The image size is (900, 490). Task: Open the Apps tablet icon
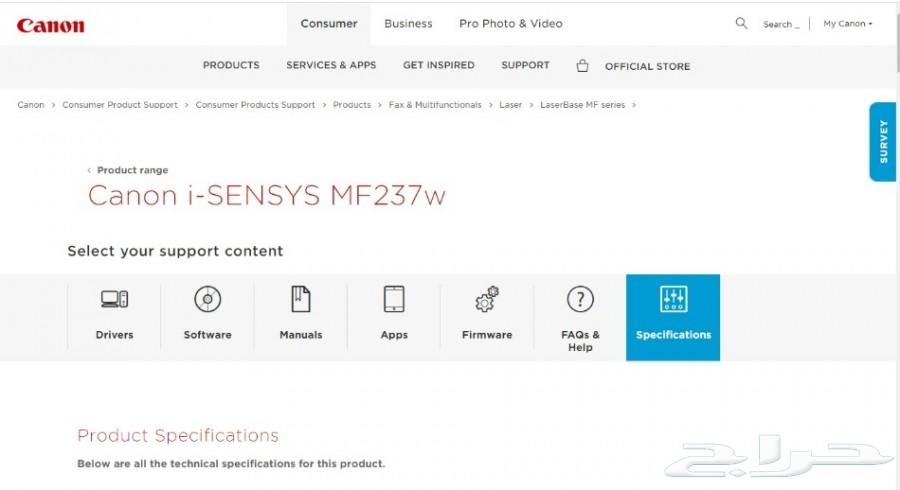(394, 299)
